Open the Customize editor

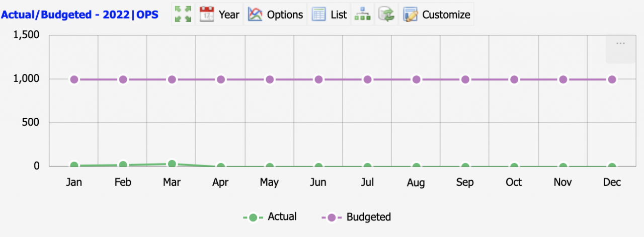[x=436, y=14]
